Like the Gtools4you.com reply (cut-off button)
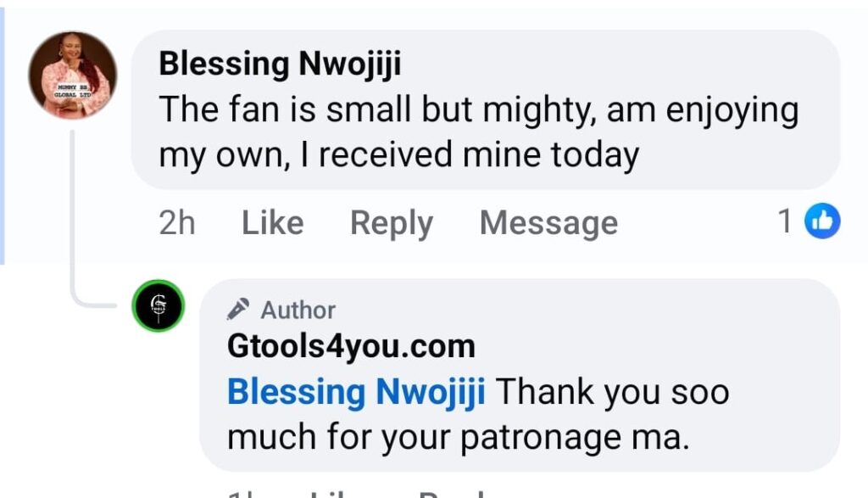This screenshot has height=498, width=868. (335, 493)
